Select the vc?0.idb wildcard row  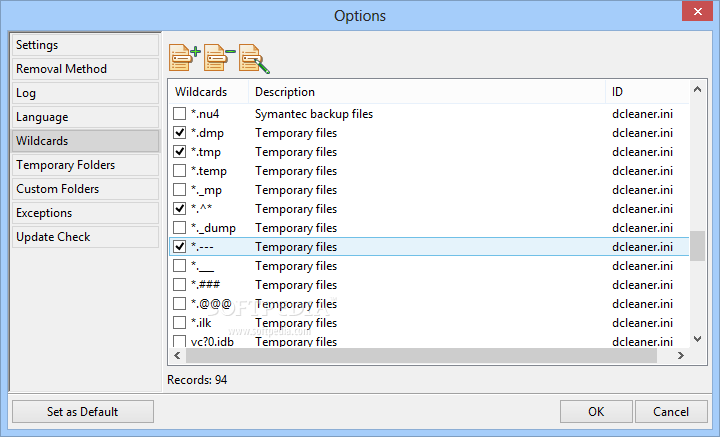coord(429,342)
